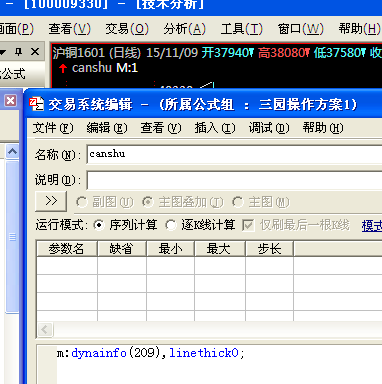The width and height of the screenshot is (382, 384).
Task: Open 插入(I) menu in formula editor
Action: pos(215,128)
